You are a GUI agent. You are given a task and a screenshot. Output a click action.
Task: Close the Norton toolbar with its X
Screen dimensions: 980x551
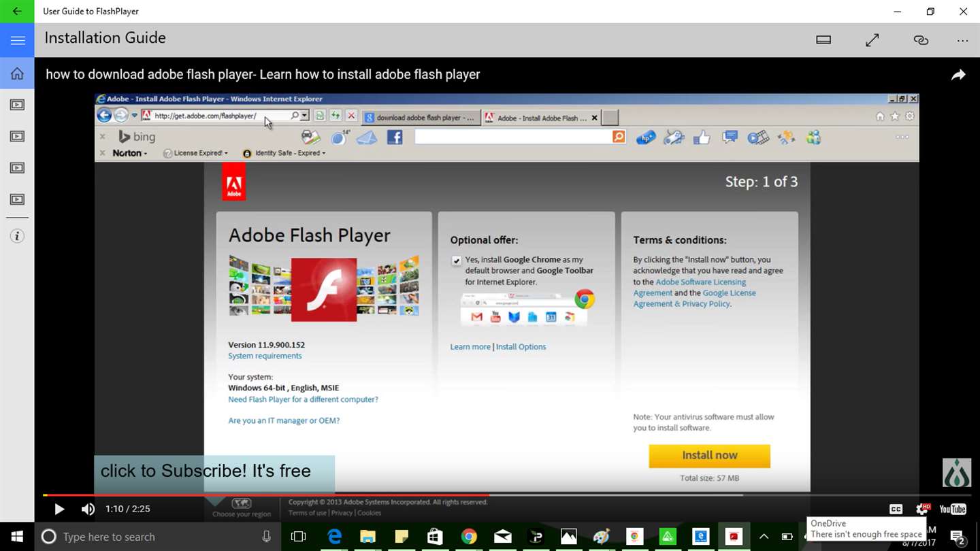103,153
